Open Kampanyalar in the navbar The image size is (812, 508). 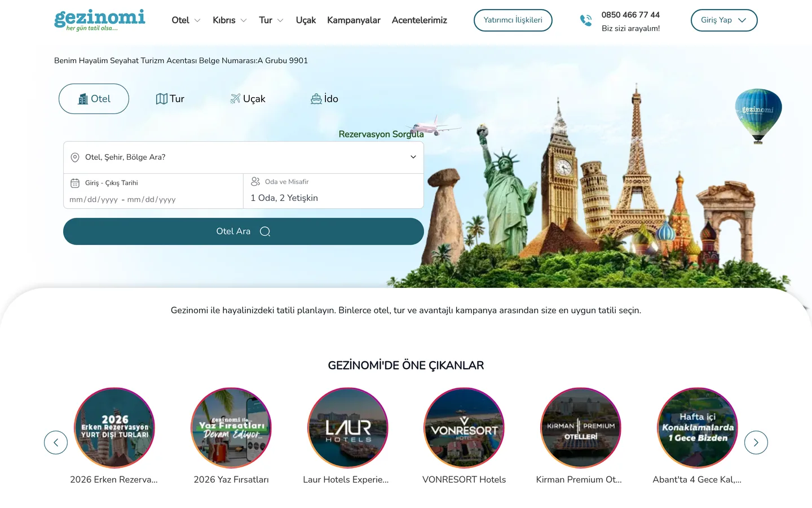(354, 20)
